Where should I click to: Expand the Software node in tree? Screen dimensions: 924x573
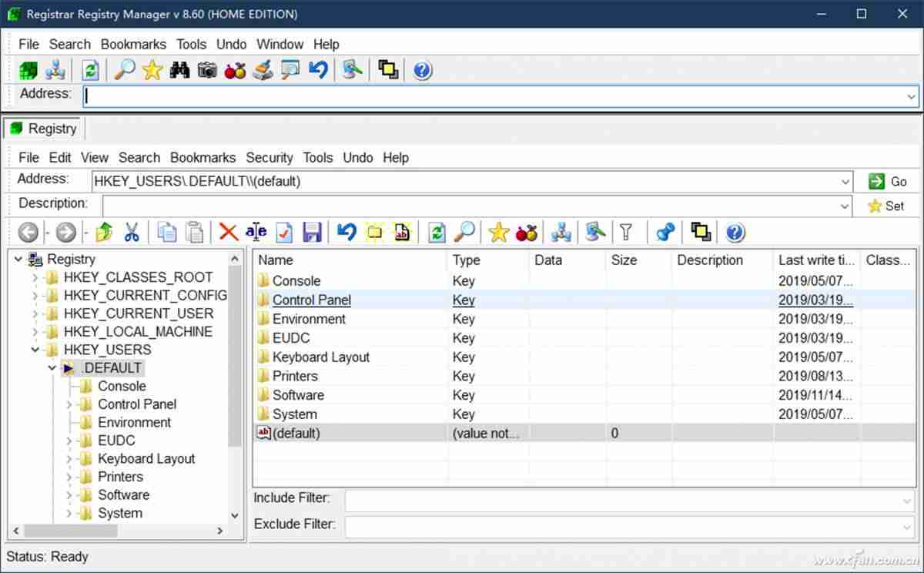pyautogui.click(x=69, y=495)
